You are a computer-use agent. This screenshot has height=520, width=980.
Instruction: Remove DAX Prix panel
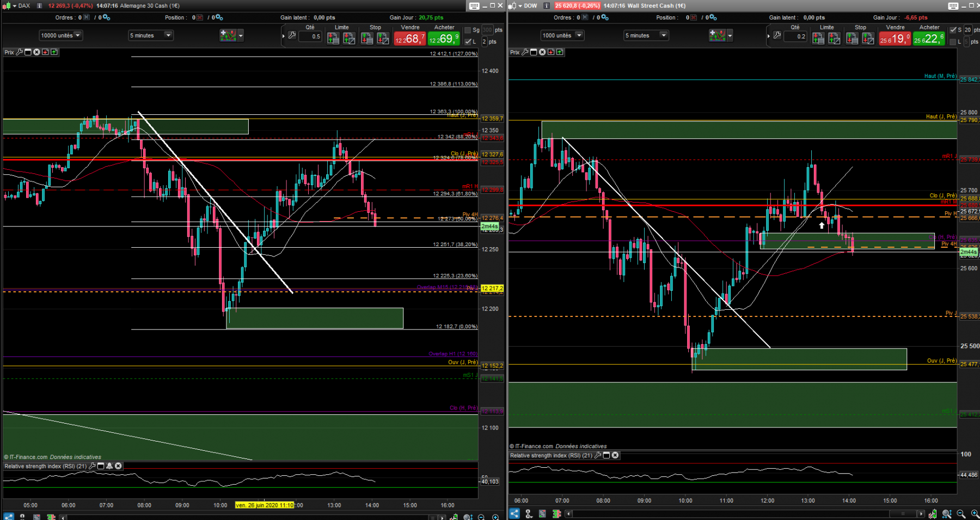36,52
